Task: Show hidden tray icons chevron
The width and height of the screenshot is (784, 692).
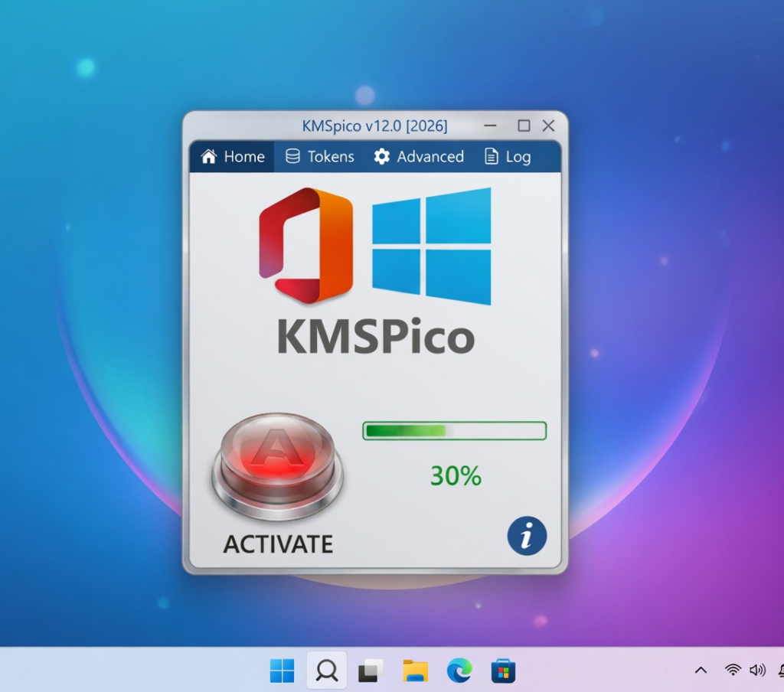Action: (x=701, y=671)
